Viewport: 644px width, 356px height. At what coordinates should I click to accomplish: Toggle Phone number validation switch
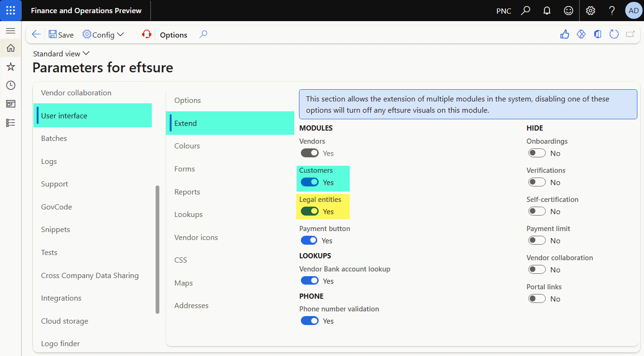[310, 321]
